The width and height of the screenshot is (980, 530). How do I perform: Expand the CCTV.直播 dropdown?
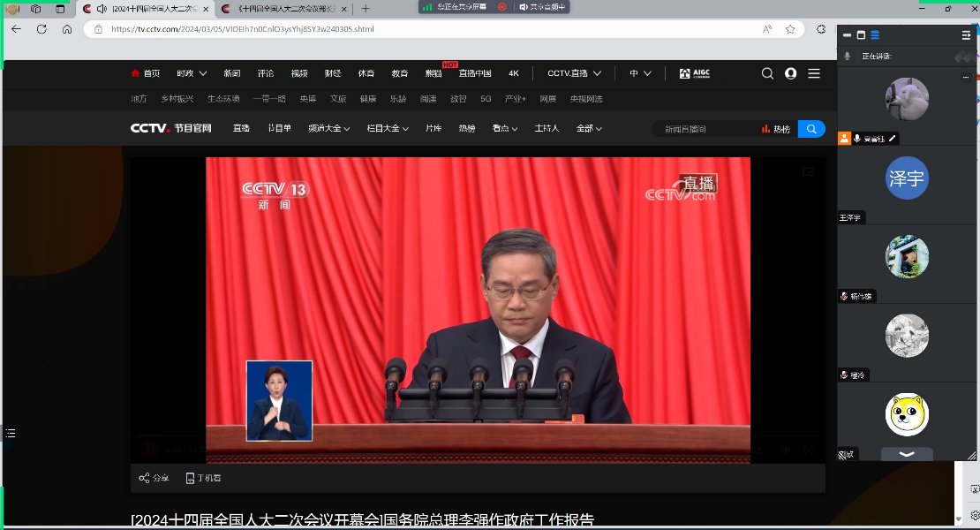click(574, 73)
